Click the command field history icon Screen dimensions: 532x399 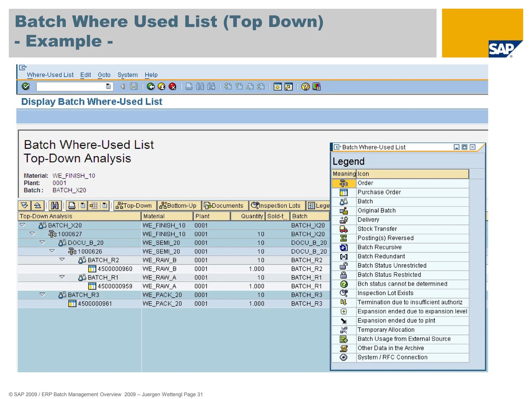point(108,86)
